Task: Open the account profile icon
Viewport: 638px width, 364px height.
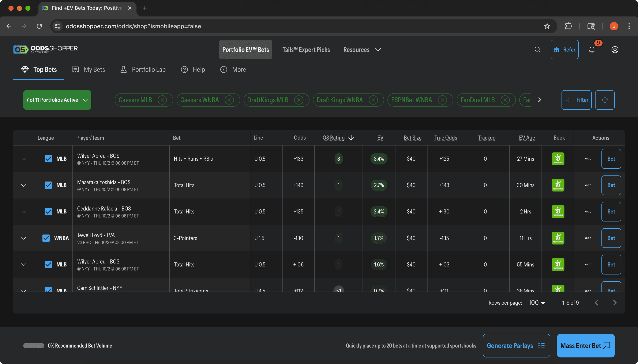Action: [615, 49]
